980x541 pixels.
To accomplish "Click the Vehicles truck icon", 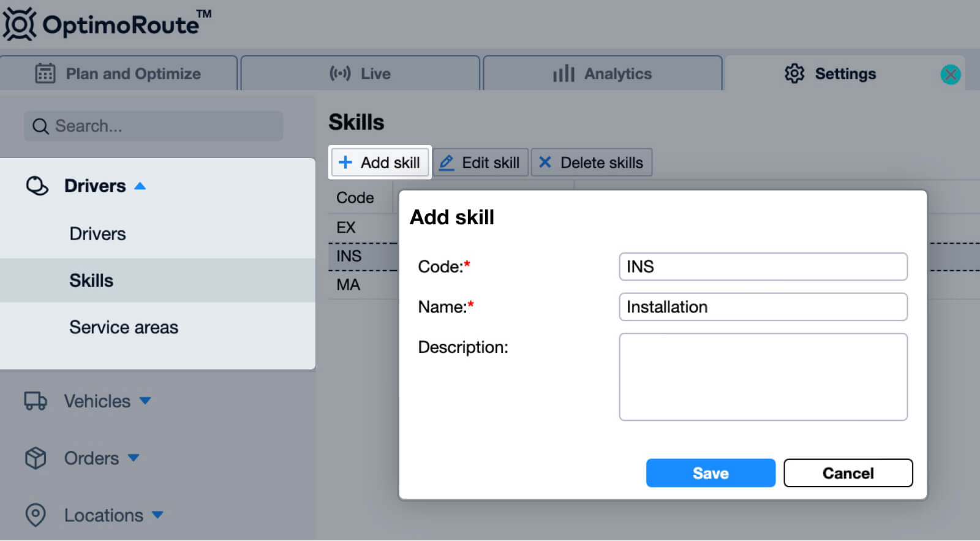I will click(x=36, y=401).
